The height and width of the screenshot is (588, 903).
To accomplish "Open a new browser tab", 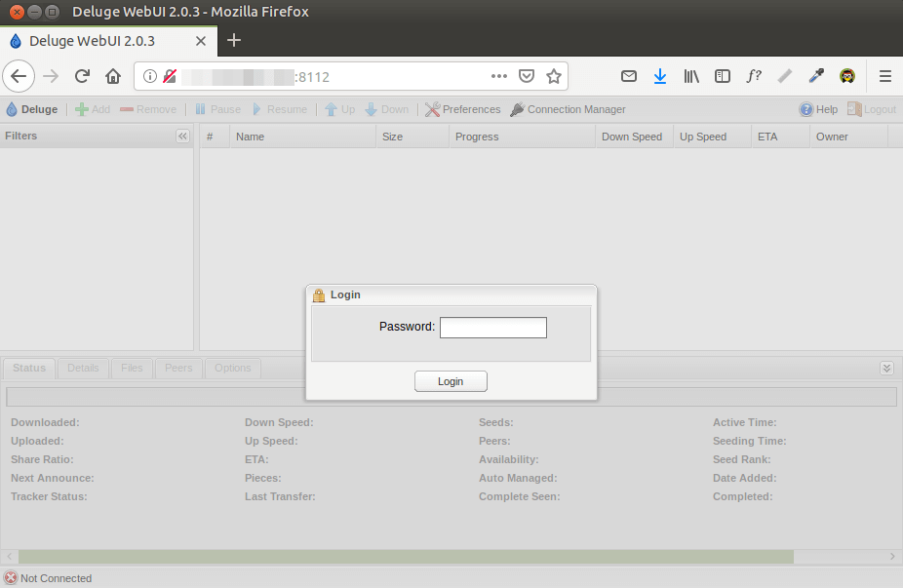I will click(234, 41).
